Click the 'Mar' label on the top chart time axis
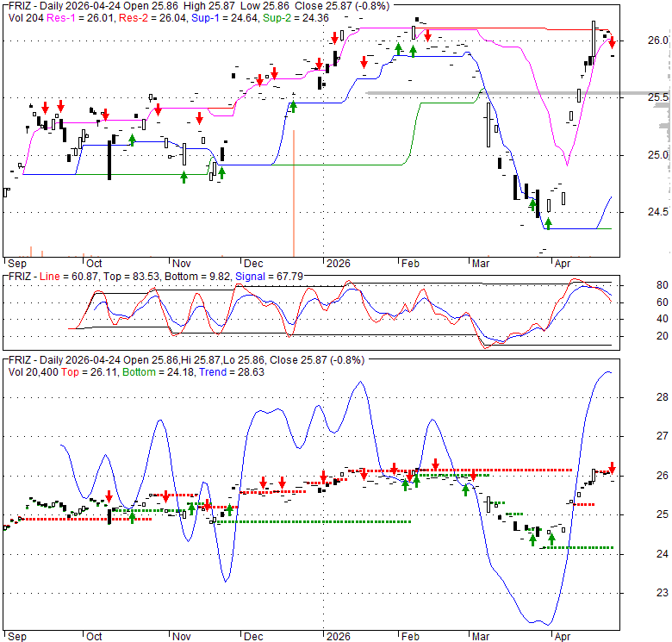672x642 pixels. tap(479, 265)
